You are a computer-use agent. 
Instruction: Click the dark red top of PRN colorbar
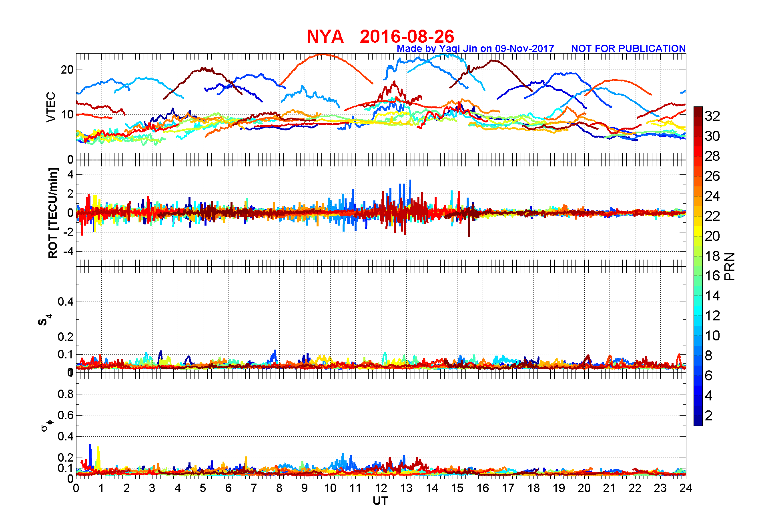point(698,111)
